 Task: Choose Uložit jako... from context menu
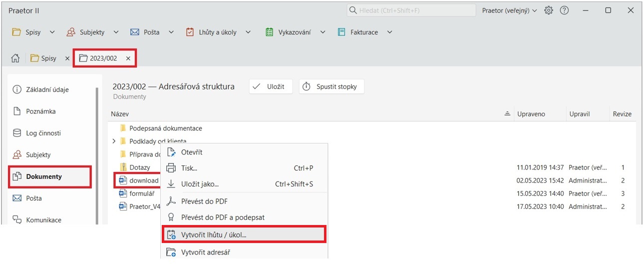244,184
